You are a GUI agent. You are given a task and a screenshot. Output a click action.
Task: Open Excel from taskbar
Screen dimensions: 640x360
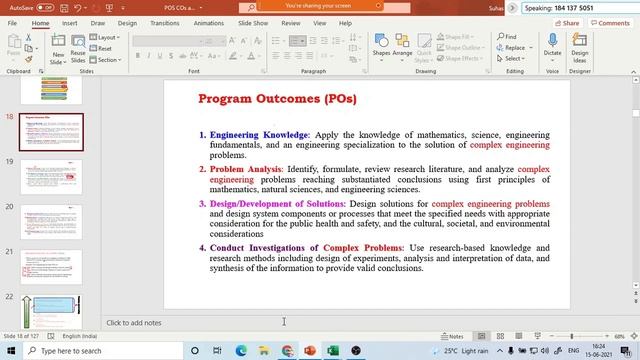coord(333,351)
